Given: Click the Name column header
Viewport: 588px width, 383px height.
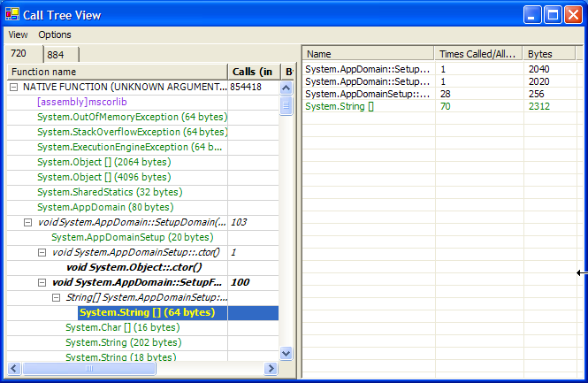Looking at the screenshot, I should 368,54.
